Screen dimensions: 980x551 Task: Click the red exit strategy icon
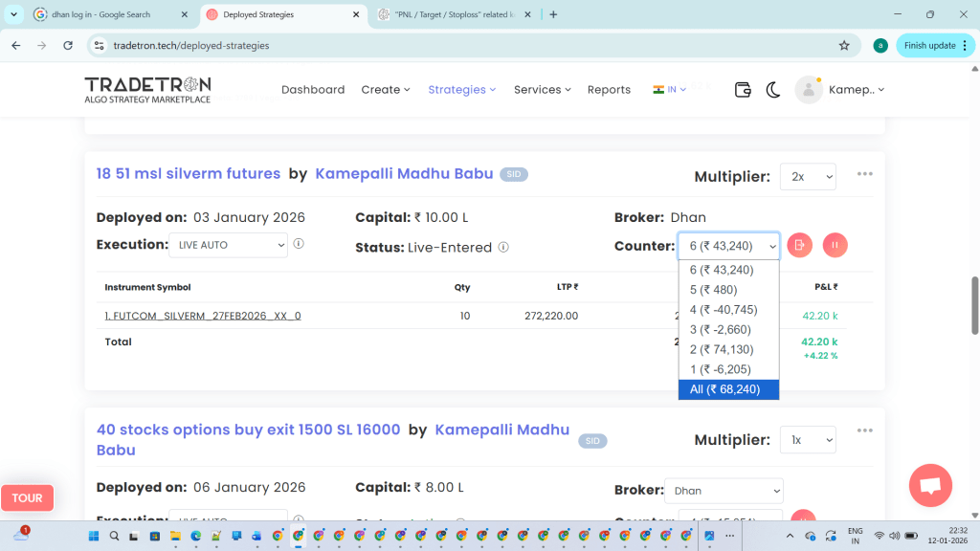click(800, 245)
